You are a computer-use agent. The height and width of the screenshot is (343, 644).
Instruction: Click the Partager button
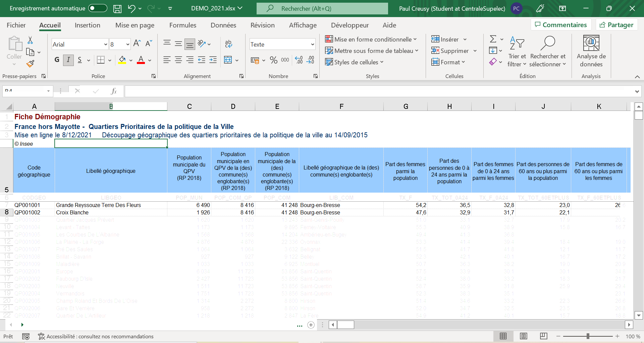pos(616,25)
